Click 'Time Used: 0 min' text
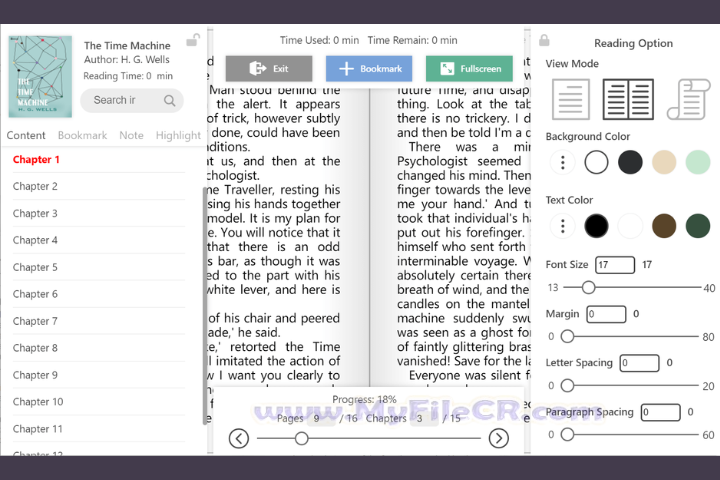Screen dimensions: 720x480 320,40
